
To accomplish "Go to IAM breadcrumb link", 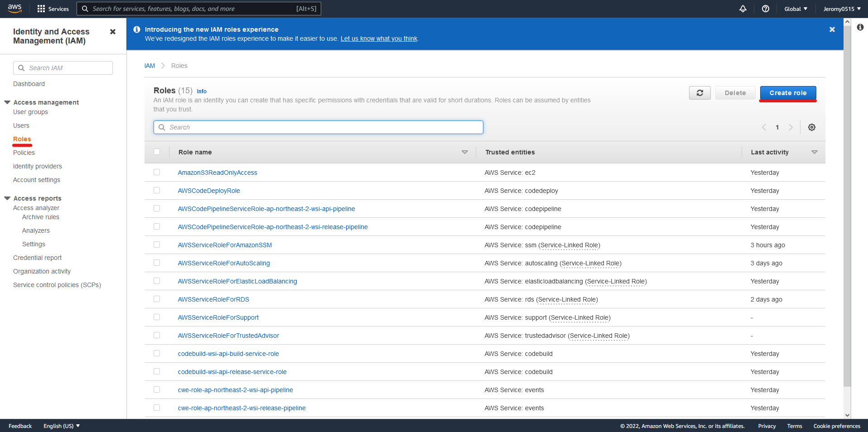I will tap(149, 66).
